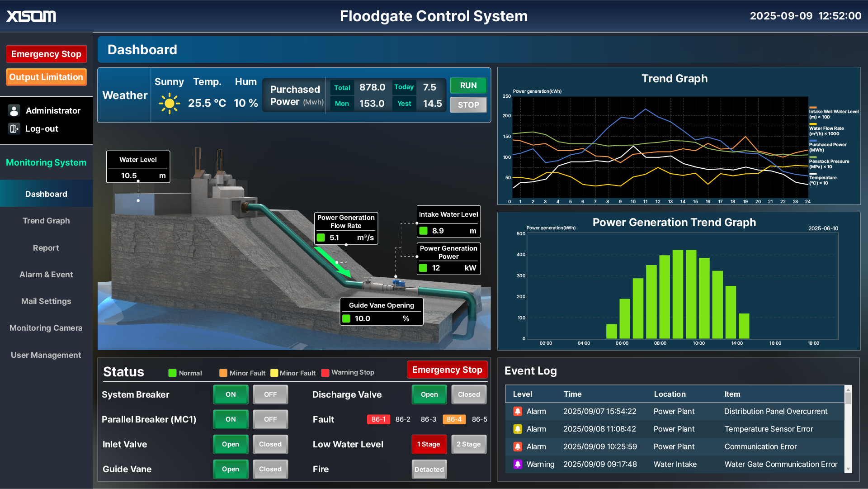Open the Trend Graph menu item
Viewport: 868px width, 489px height.
pos(46,221)
